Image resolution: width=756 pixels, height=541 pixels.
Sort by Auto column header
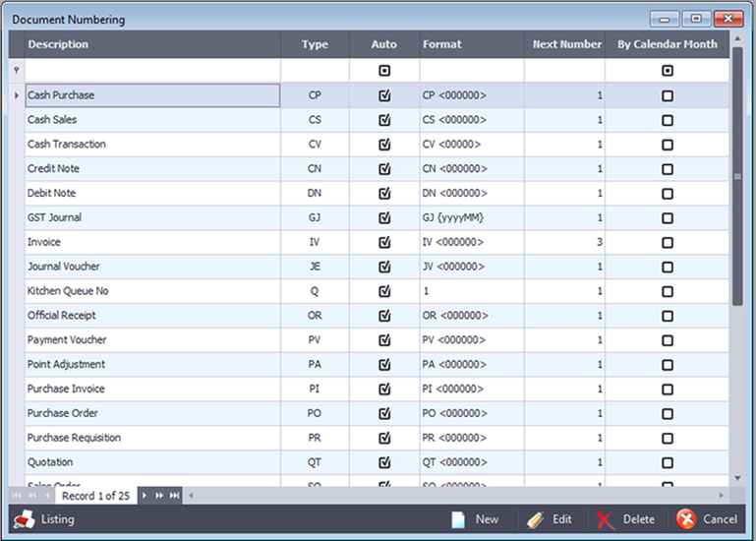pyautogui.click(x=384, y=44)
